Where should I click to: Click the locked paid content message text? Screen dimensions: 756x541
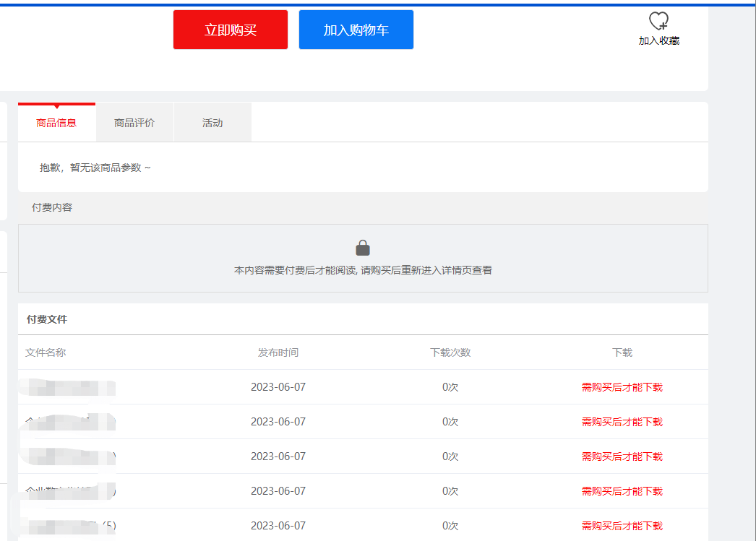click(363, 270)
